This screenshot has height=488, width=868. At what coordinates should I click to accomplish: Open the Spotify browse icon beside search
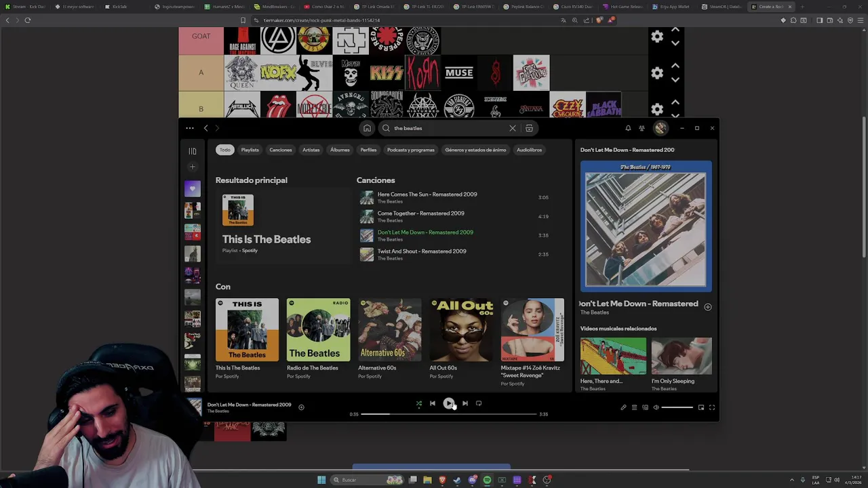coord(529,128)
